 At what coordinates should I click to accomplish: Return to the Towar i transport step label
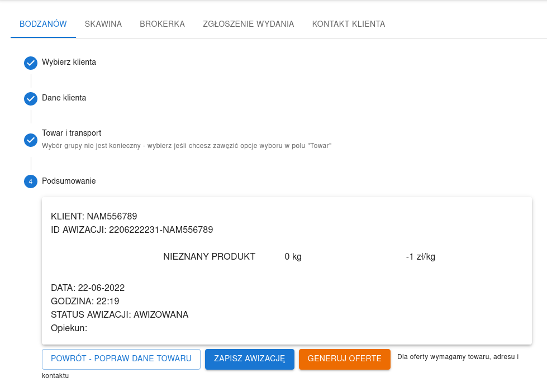(72, 133)
